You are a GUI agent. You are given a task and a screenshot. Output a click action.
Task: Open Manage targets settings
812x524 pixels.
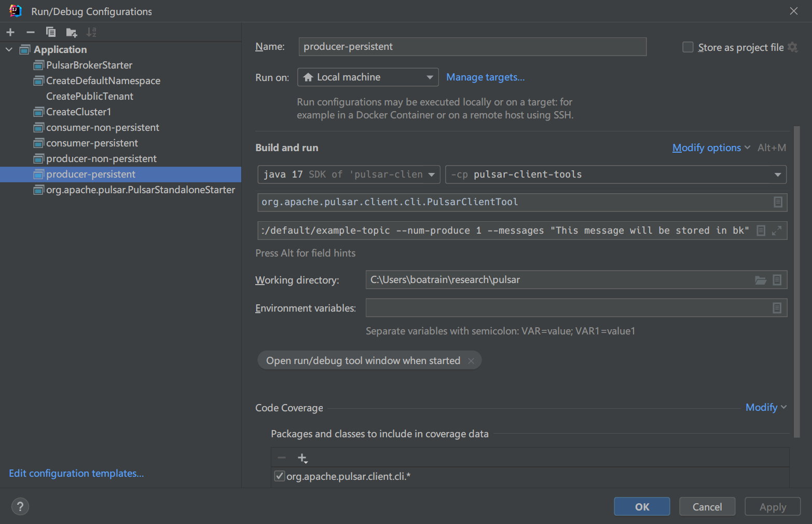click(485, 77)
